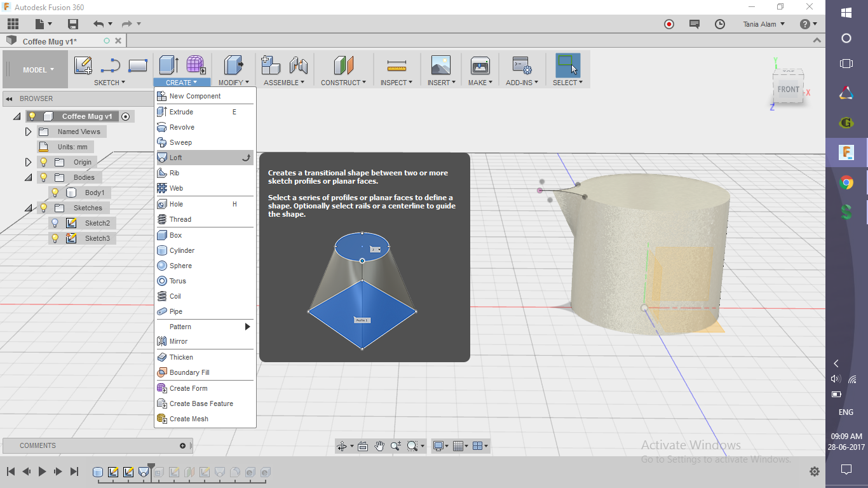Click the Redo arrow
Screen dimensions: 868x488
pyautogui.click(x=127, y=24)
